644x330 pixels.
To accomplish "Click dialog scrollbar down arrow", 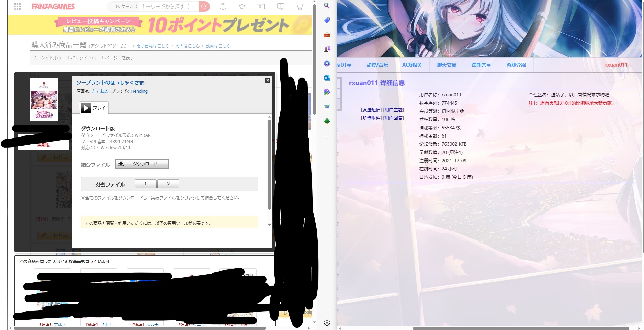I will (x=269, y=225).
